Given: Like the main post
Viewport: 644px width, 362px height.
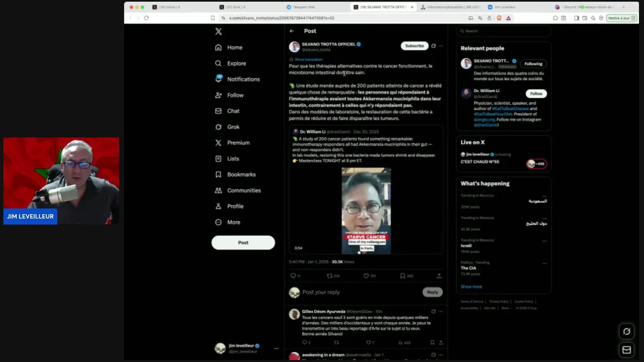Looking at the screenshot, I should 366,276.
